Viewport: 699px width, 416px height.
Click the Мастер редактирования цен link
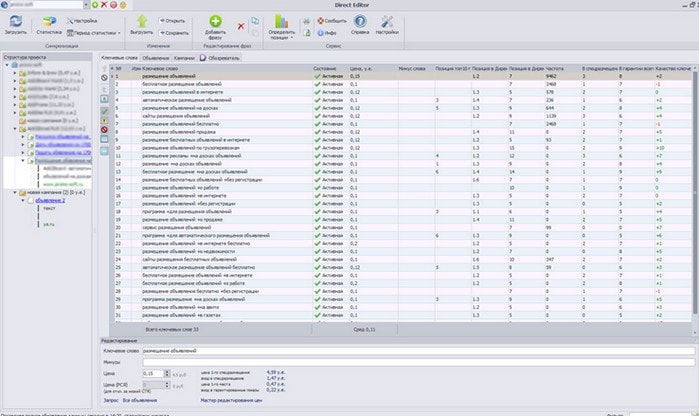[x=233, y=401]
